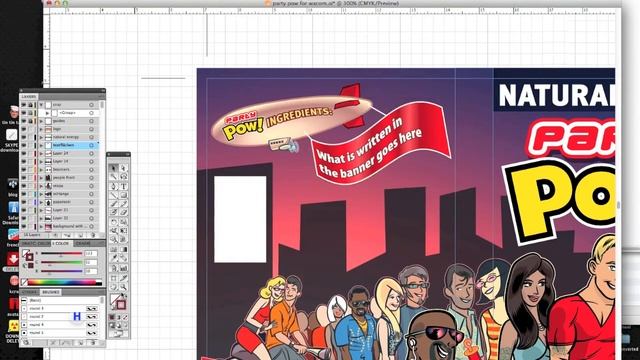640x360 pixels.
Task: Hide the 'natural energy' layer
Action: (x=24, y=137)
